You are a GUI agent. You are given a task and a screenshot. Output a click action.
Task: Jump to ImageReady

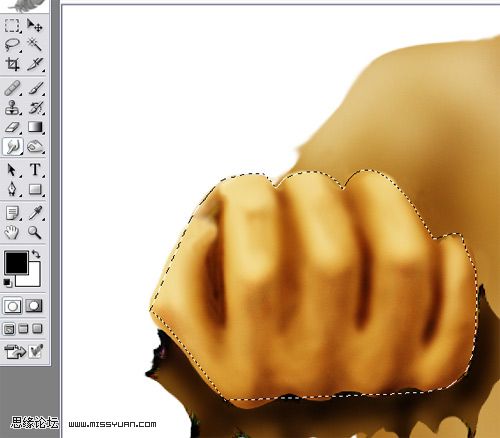pyautogui.click(x=15, y=351)
